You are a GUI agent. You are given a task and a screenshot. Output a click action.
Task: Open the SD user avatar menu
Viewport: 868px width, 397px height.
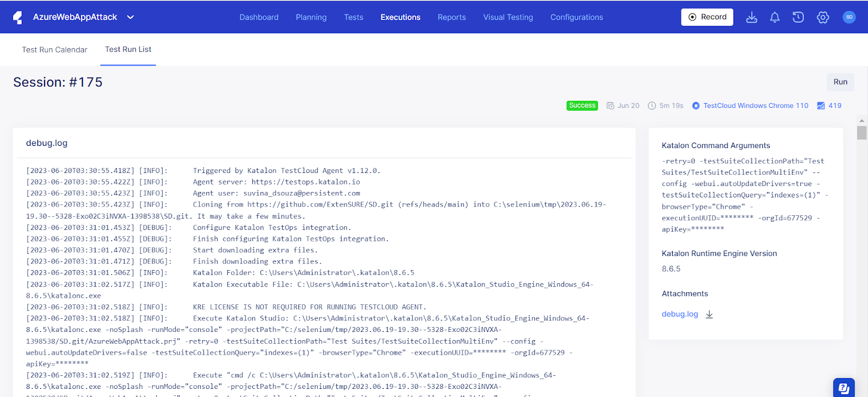[x=849, y=17]
